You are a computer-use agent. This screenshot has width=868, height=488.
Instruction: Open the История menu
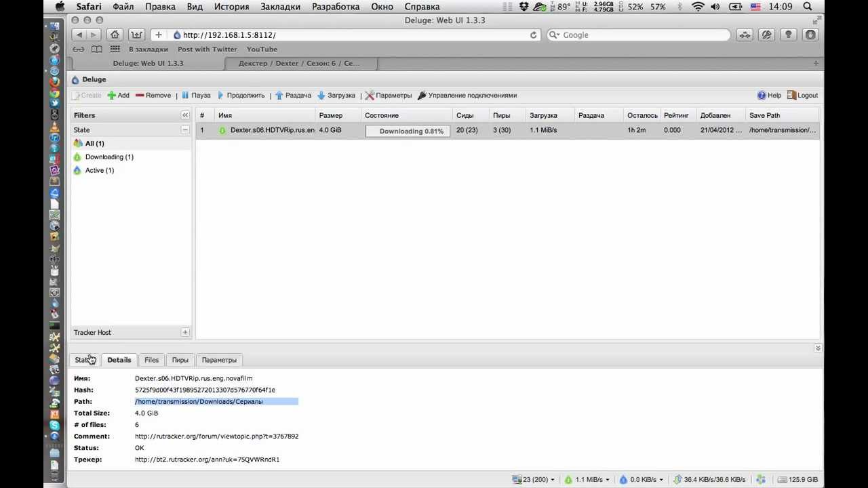coord(231,7)
